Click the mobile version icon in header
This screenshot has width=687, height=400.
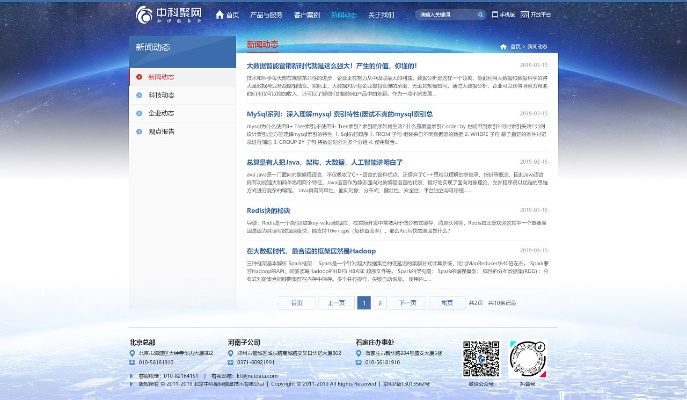496,15
